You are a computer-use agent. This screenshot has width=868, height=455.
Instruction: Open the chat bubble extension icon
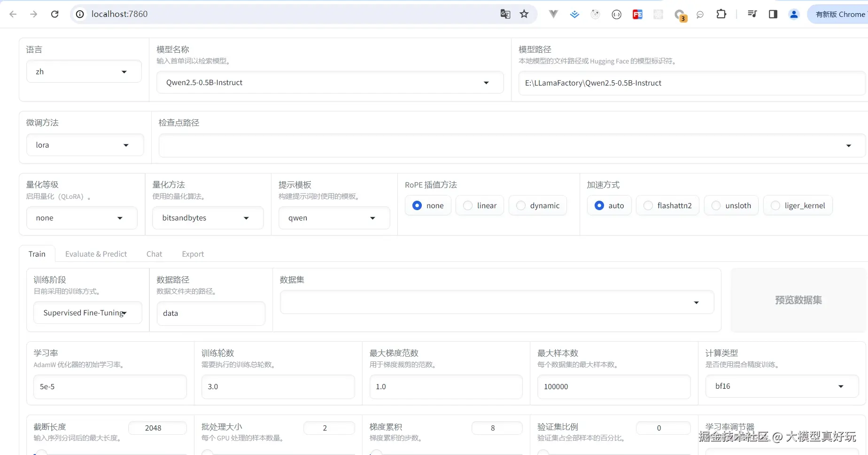tap(700, 15)
